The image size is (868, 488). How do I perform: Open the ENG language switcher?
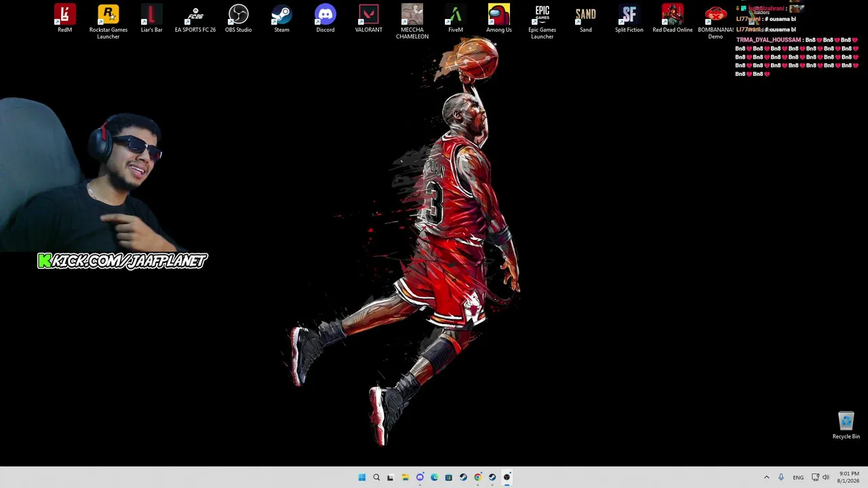tap(798, 477)
